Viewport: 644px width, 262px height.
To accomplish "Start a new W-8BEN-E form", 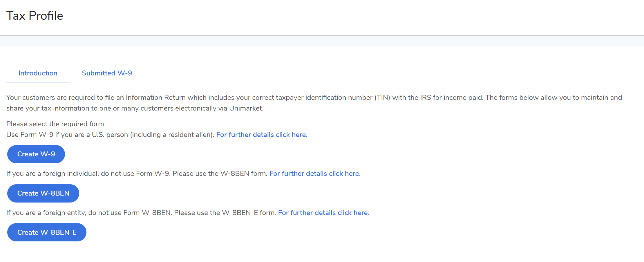I will tap(47, 232).
